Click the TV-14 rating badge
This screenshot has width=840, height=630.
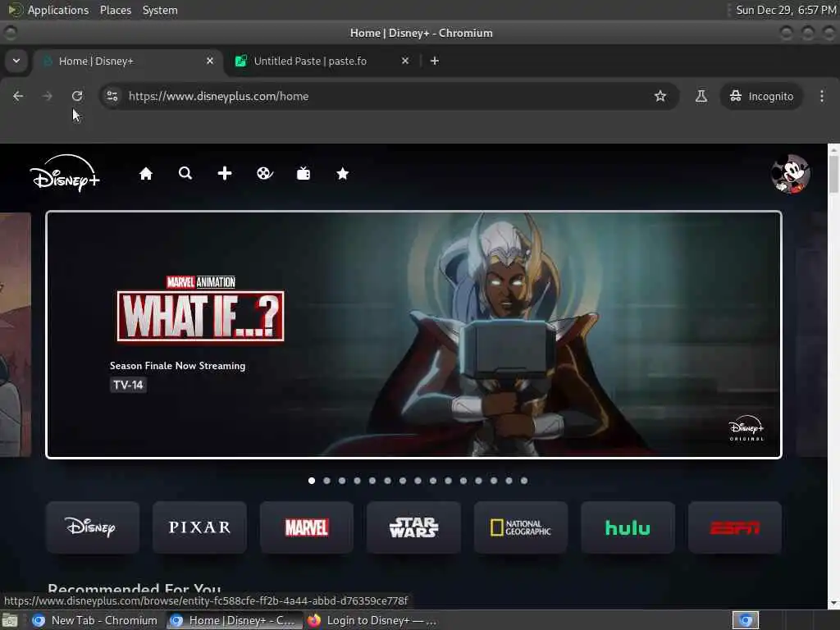click(128, 385)
